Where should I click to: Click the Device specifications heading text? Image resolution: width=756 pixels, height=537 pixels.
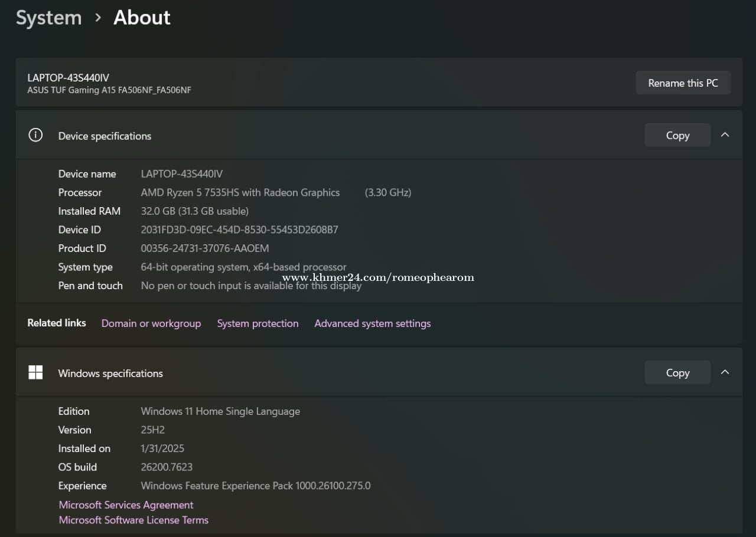point(105,136)
